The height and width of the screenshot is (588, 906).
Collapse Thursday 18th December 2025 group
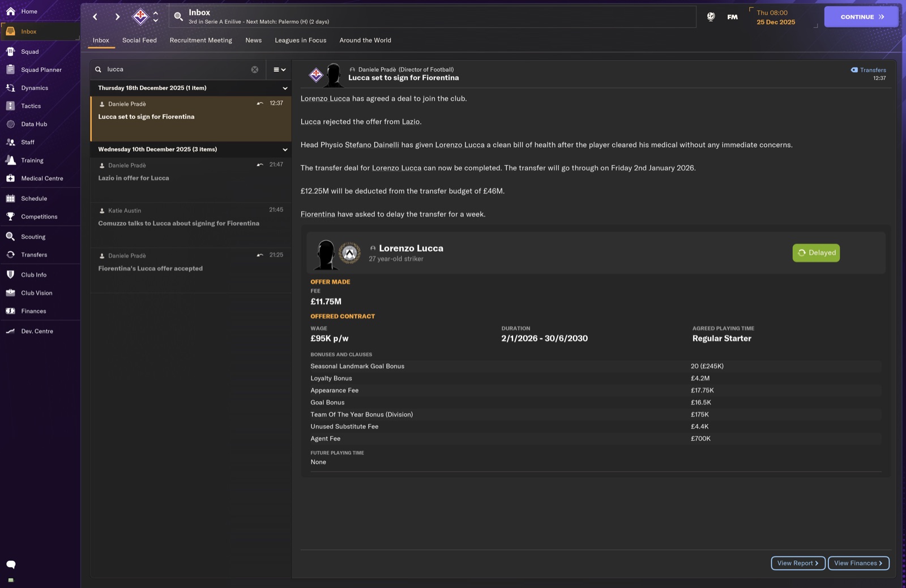pyautogui.click(x=285, y=88)
